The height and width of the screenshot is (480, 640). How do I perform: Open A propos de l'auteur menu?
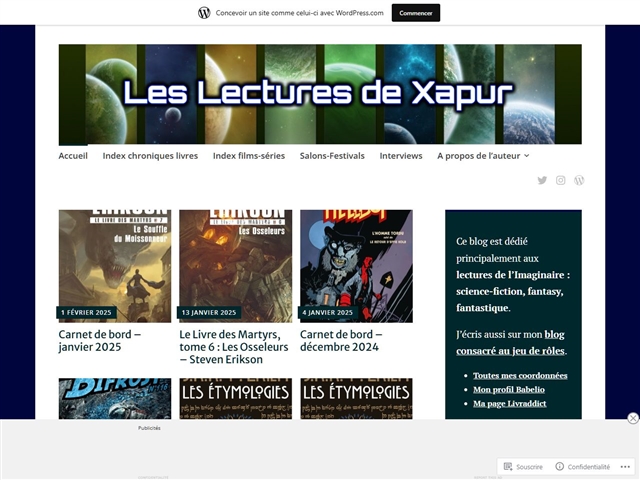pyautogui.click(x=479, y=156)
